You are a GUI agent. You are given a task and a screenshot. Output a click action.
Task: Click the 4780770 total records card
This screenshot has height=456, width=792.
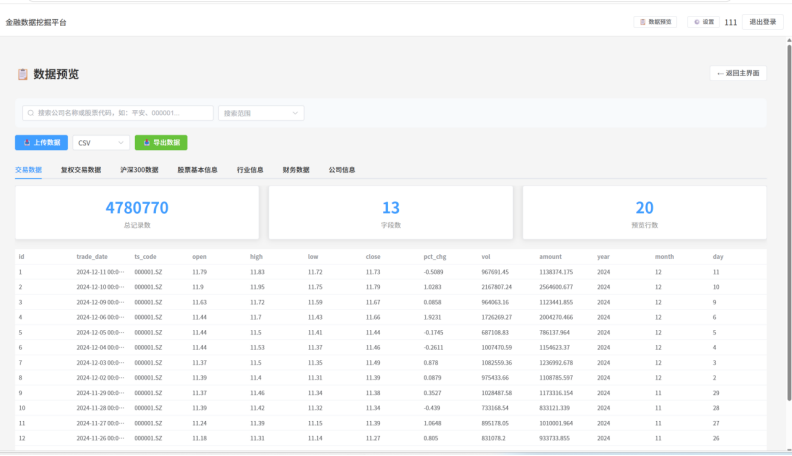click(137, 213)
